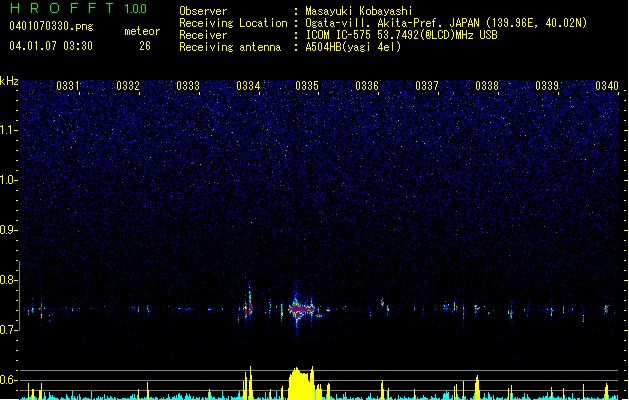The image size is (629, 400).
Task: Click the 0.6 kHz axis label
Action: pos(8,380)
